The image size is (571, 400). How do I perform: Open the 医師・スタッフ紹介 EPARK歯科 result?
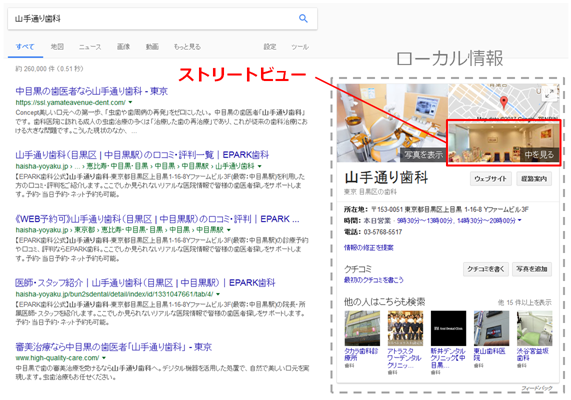pos(145,283)
